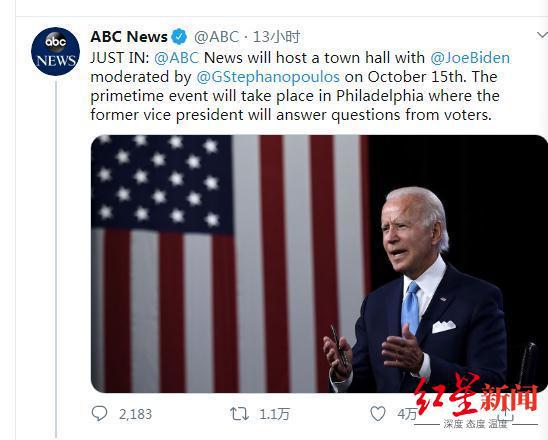Click the American flag area of photo
The image size is (548, 440).
pyautogui.click(x=229, y=264)
